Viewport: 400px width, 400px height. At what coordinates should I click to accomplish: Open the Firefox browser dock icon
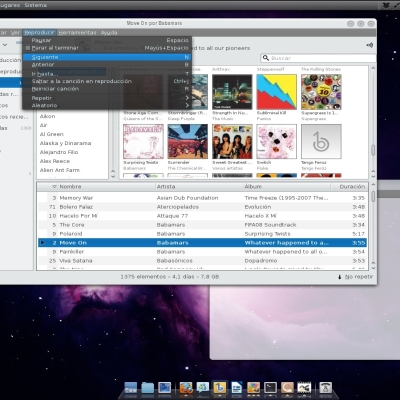186,388
